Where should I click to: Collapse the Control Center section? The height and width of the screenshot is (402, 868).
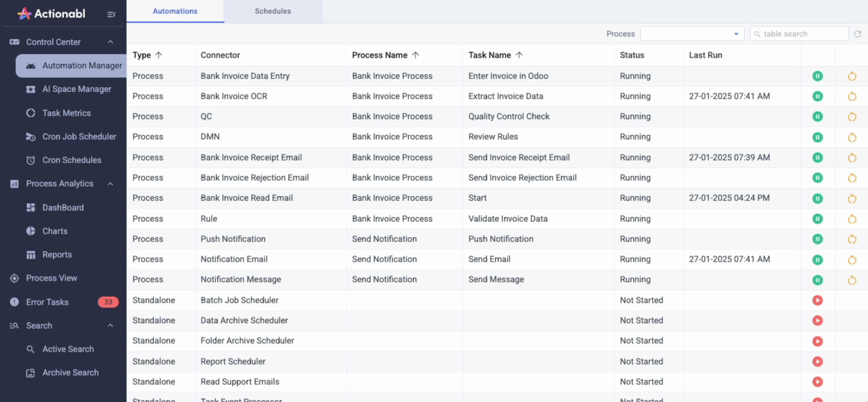tap(110, 42)
